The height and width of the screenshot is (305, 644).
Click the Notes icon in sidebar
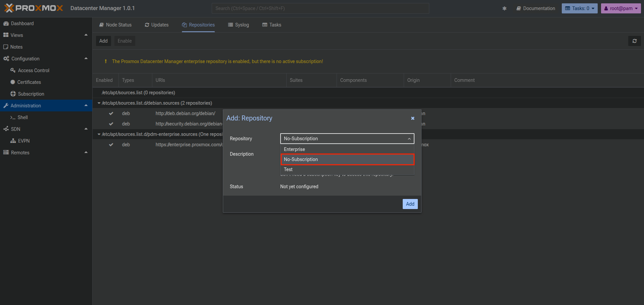(6, 47)
